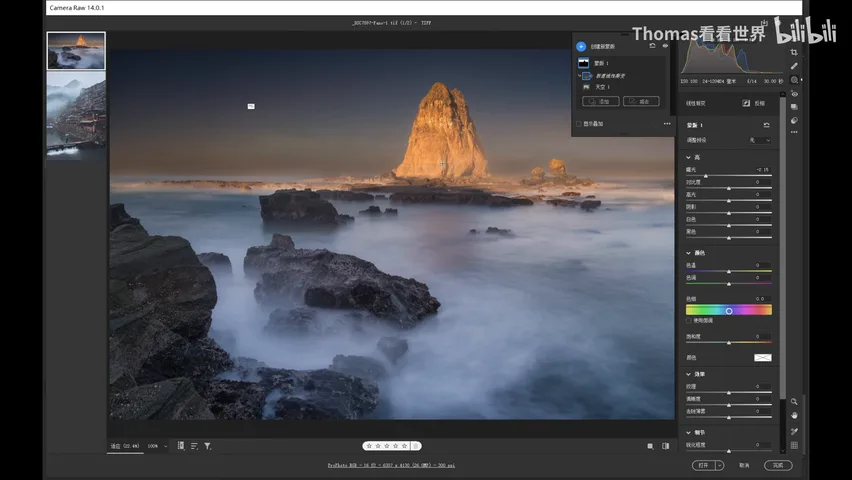Image resolution: width=852 pixels, height=480 pixels.
Task: Reset Mask 1 adjustments arrow icon
Action: pos(766,125)
